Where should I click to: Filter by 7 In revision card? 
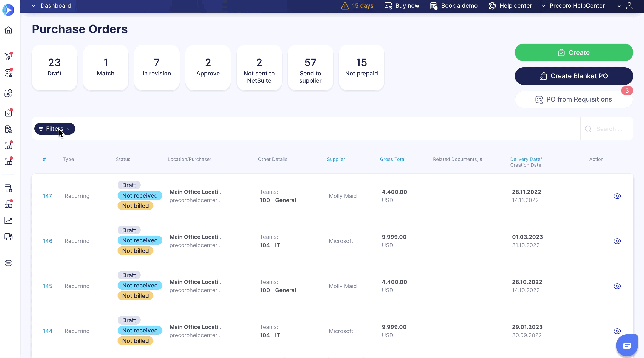pyautogui.click(x=157, y=68)
